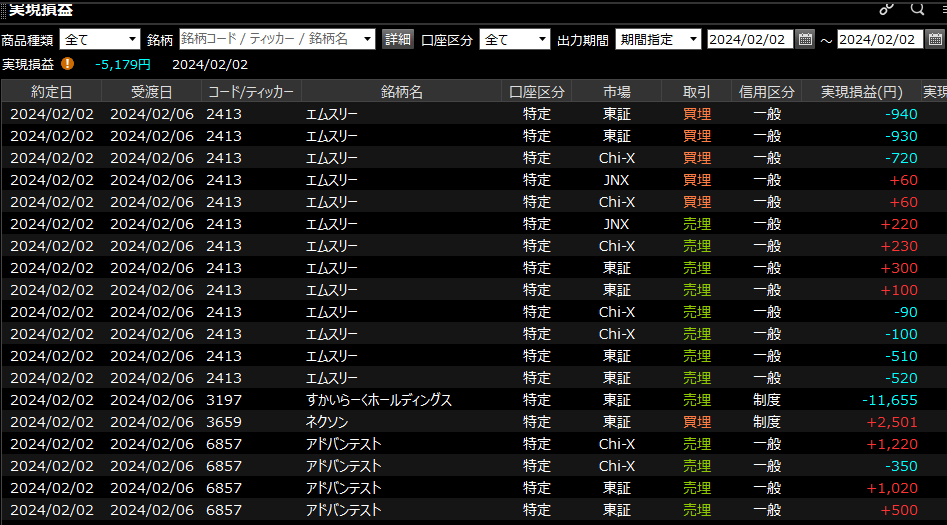This screenshot has width=947, height=525.
Task: Click 制度 in the ネクソン row
Action: tap(766, 422)
